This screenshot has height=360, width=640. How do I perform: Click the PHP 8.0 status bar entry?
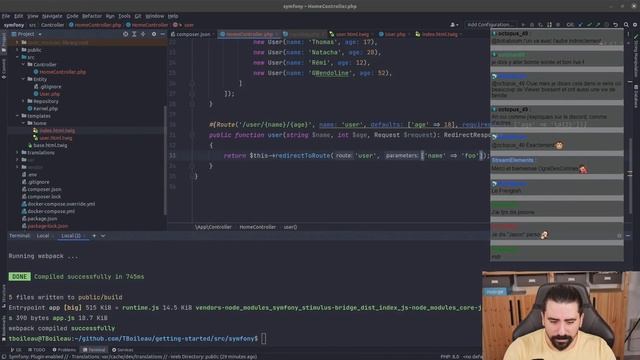449,357
